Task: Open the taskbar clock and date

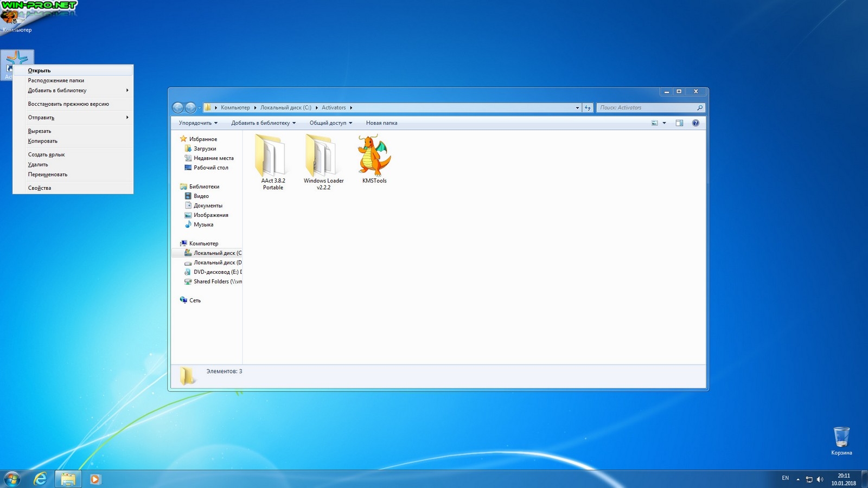Action: (844, 479)
